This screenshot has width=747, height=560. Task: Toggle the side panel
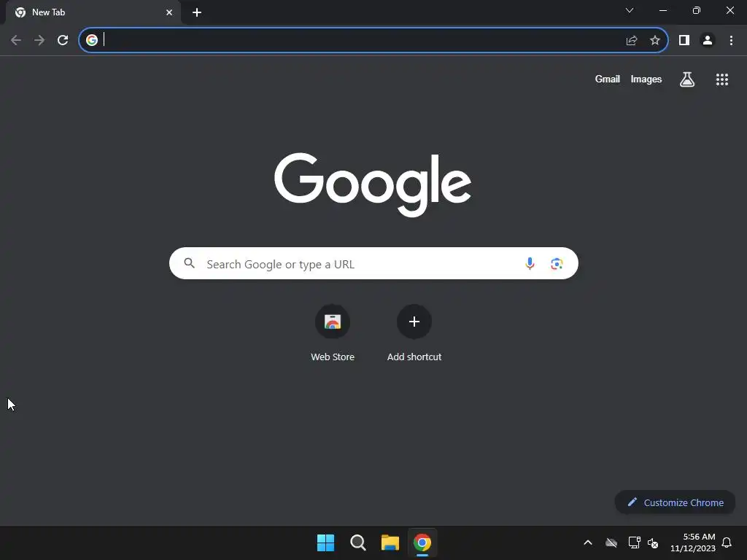684,41
